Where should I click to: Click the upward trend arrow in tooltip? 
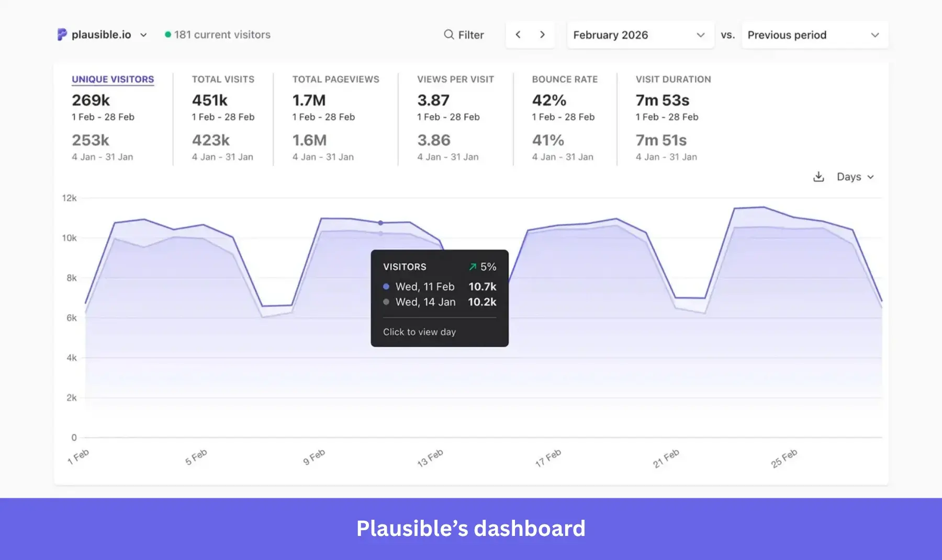coord(473,267)
